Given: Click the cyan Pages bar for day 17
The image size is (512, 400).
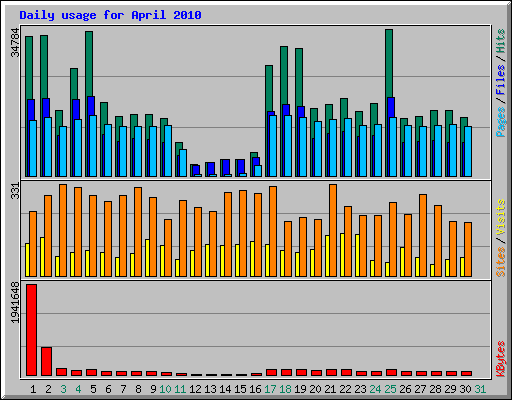Looking at the screenshot, I should pos(273,146).
